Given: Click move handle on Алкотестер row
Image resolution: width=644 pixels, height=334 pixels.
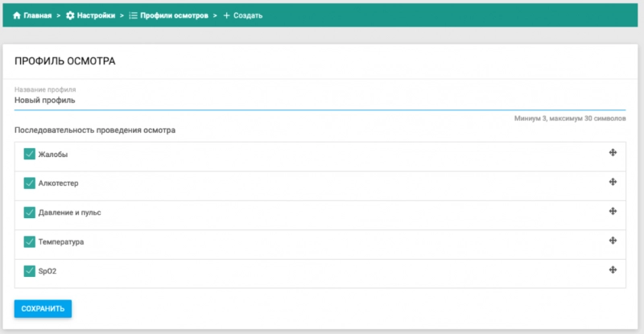Looking at the screenshot, I should tap(613, 182).
